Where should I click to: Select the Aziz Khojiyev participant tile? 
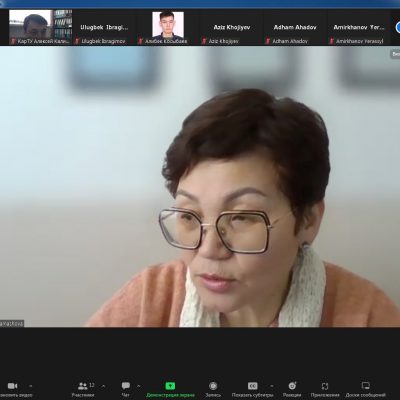(x=231, y=27)
